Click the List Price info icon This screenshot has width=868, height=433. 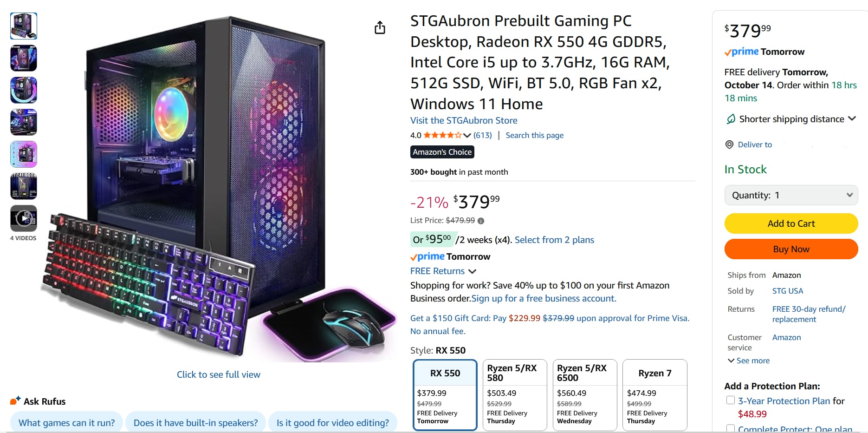point(481,221)
